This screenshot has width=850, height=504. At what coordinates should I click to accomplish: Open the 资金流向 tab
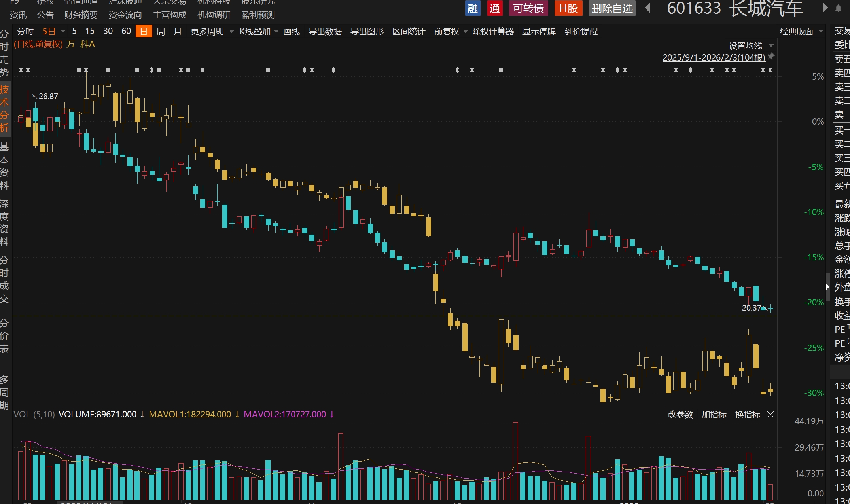125,15
